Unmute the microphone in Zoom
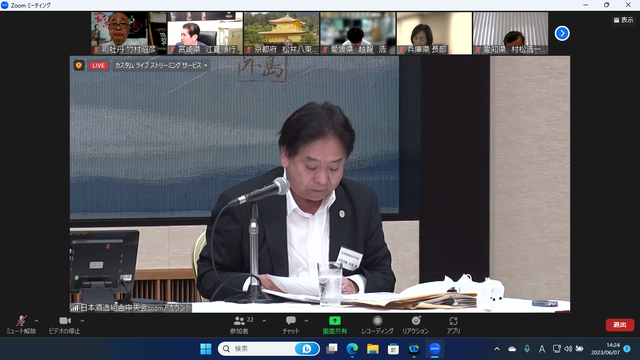The height and width of the screenshot is (360, 640). 21,325
